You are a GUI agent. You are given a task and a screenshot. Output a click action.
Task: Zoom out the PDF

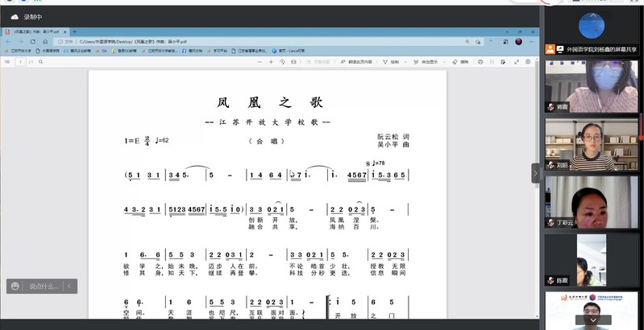pos(260,62)
